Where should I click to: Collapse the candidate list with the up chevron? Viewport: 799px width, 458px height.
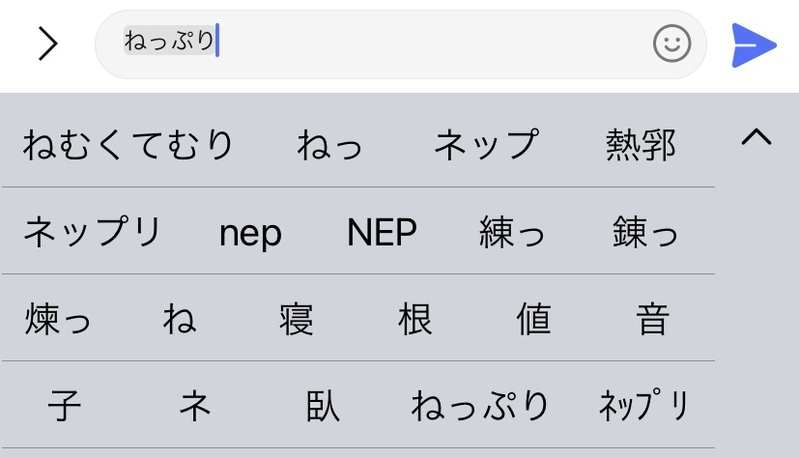tap(756, 138)
